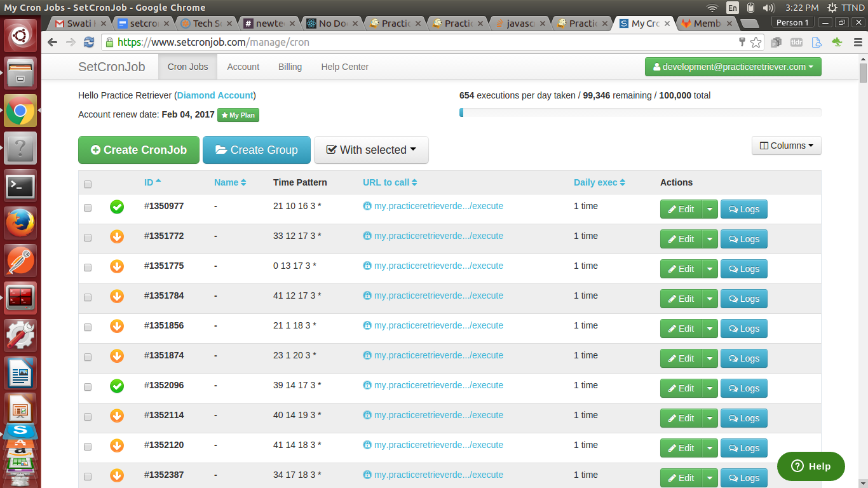Open Terminal from the Ubuntu launcher
This screenshot has width=868, height=488.
(x=20, y=186)
